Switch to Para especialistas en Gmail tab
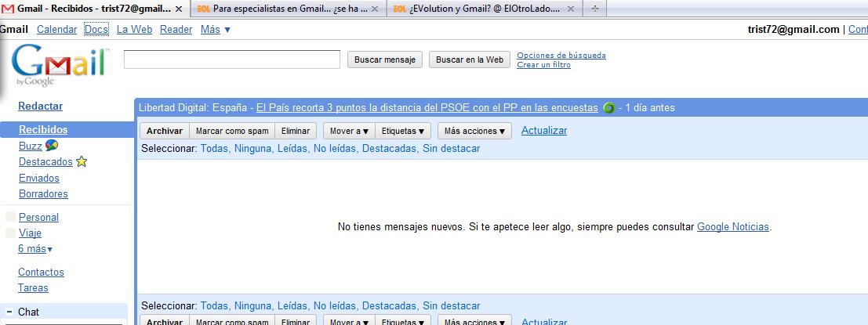 click(x=289, y=9)
